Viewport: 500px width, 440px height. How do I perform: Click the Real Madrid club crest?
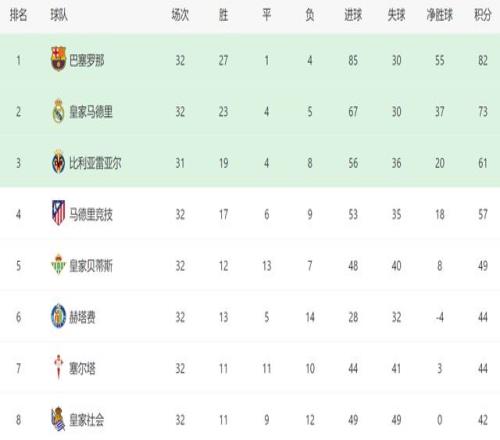[59, 111]
